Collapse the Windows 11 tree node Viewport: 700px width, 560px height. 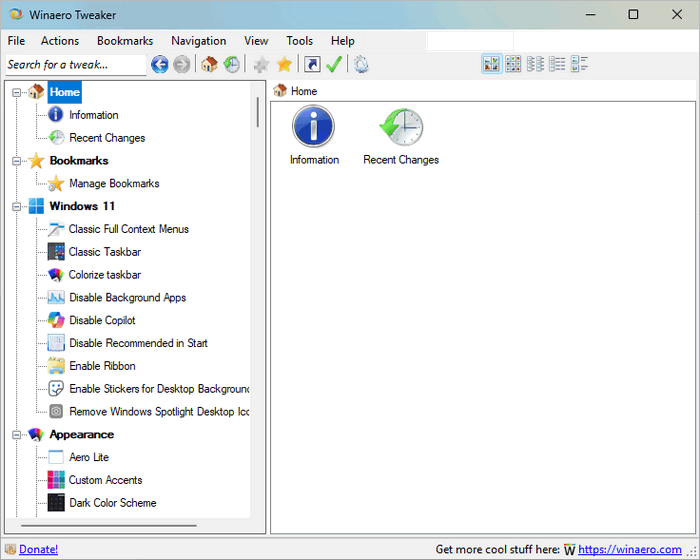tap(17, 206)
